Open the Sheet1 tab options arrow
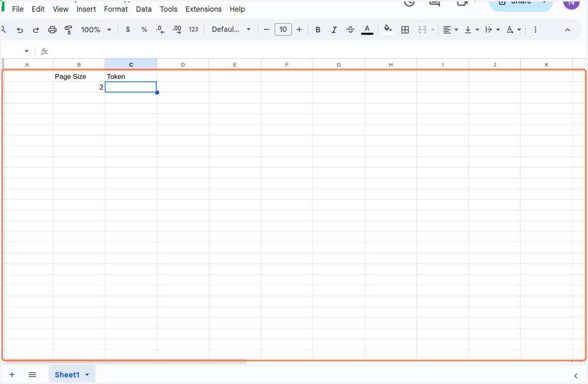Screen dimensions: 588x384 click(x=87, y=375)
